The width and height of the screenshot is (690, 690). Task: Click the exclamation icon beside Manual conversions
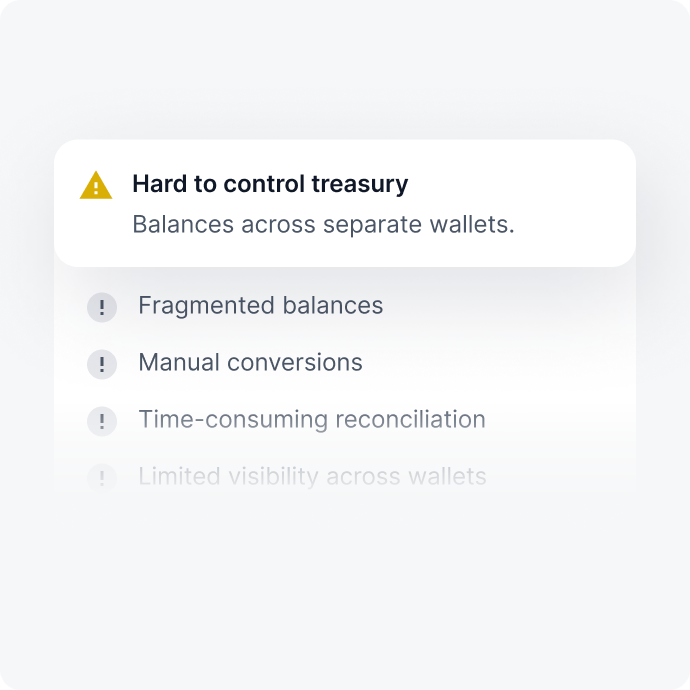(x=102, y=364)
